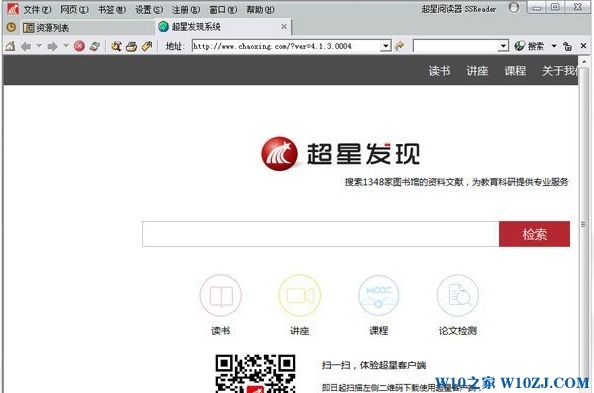Stop loading with the red X icon
594x393 pixels.
(x=79, y=46)
